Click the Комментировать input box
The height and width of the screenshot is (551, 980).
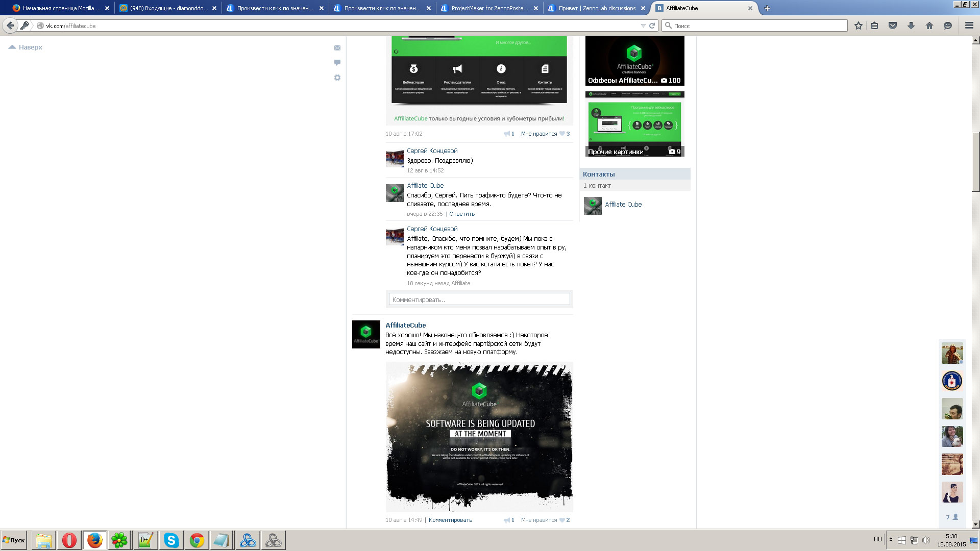point(479,299)
